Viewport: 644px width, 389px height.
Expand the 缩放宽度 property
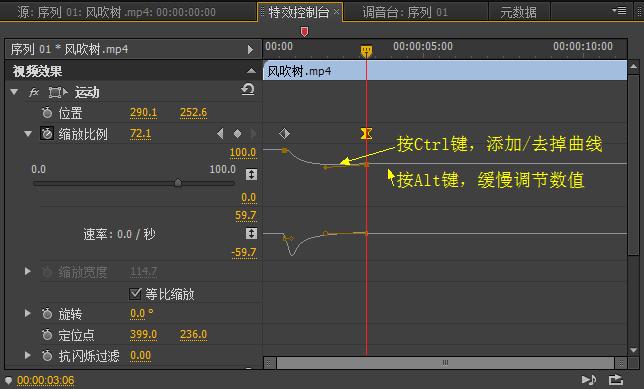click(x=28, y=271)
